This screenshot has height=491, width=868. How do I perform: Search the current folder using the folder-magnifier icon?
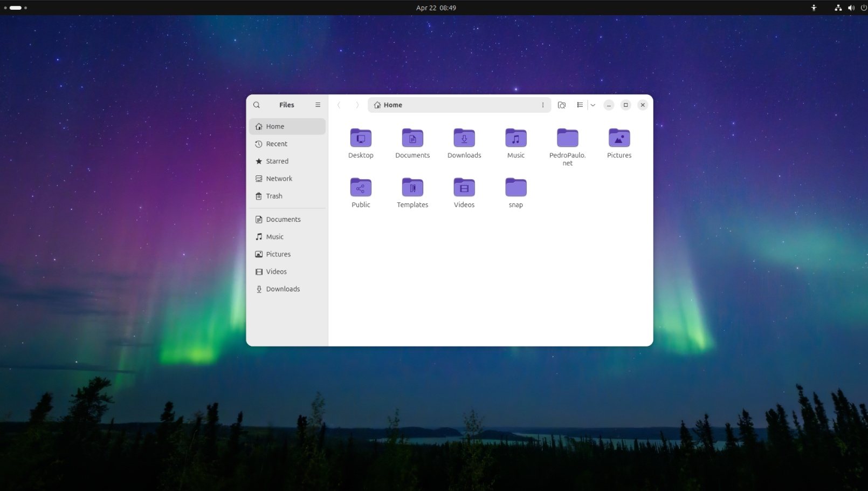click(x=561, y=105)
